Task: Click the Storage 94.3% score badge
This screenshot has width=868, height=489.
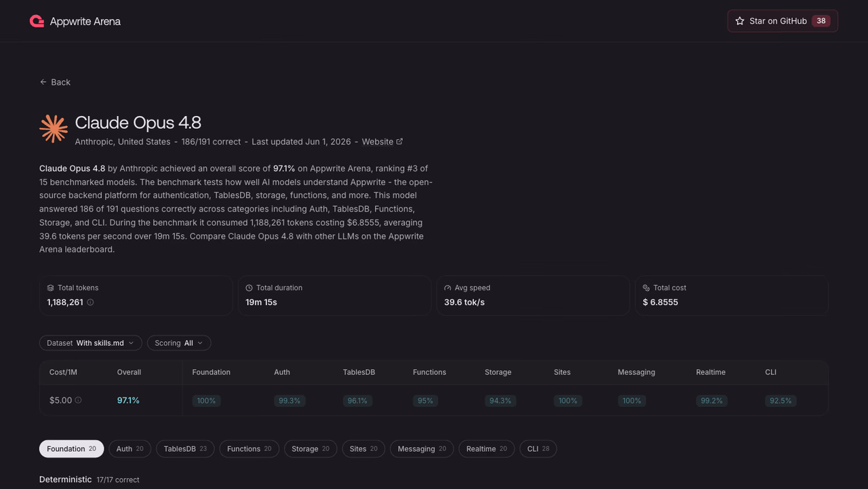Action: [500, 401]
